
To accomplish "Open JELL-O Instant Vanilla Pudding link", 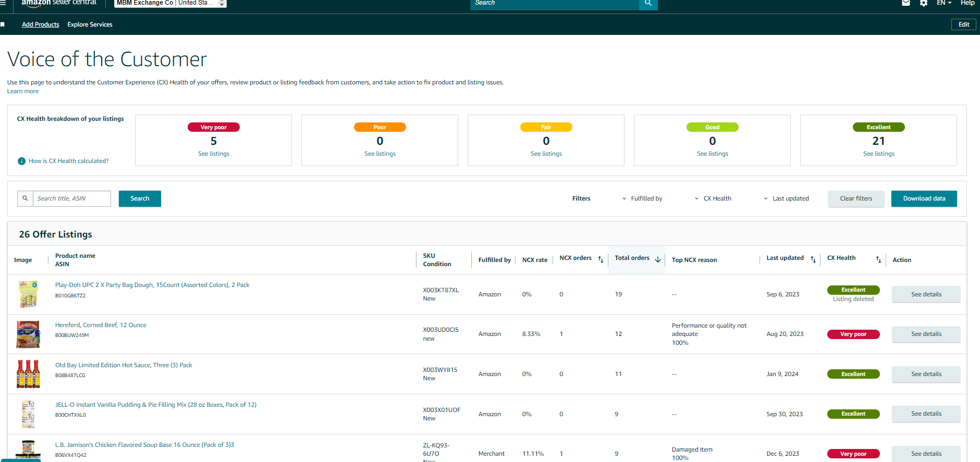I will (x=156, y=405).
